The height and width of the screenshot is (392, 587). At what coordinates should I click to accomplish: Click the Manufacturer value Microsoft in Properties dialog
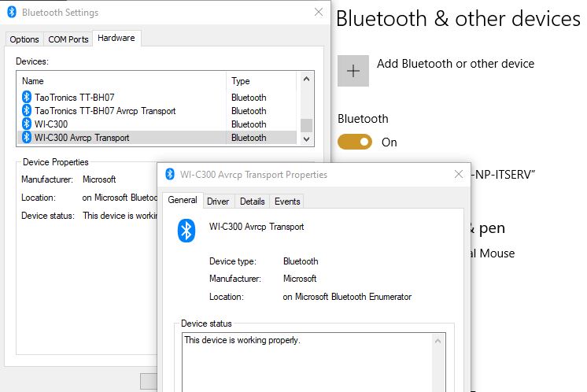pos(300,279)
